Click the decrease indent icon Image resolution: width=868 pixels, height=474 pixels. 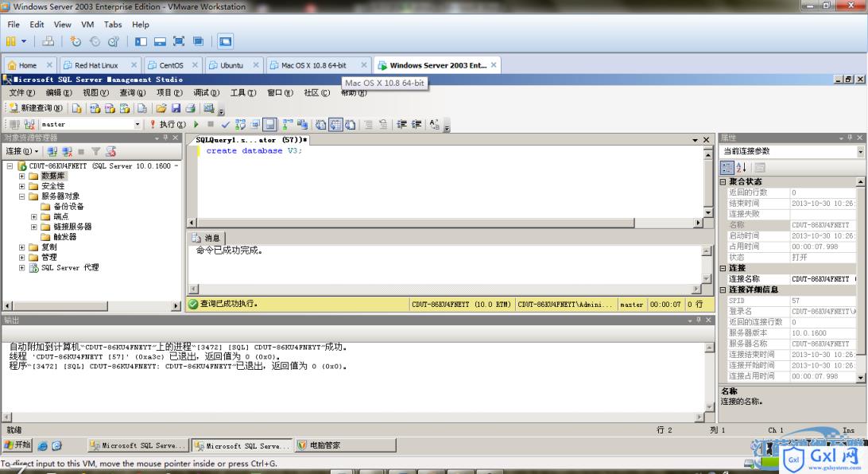click(x=402, y=125)
